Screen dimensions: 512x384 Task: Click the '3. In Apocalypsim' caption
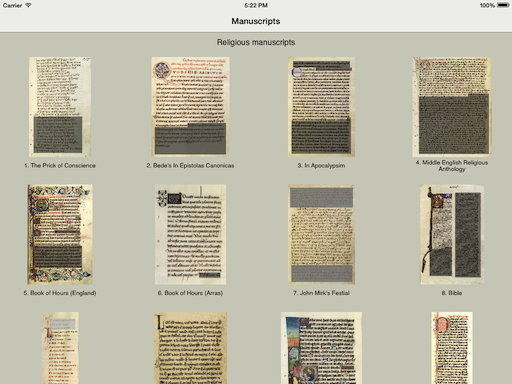pos(321,165)
